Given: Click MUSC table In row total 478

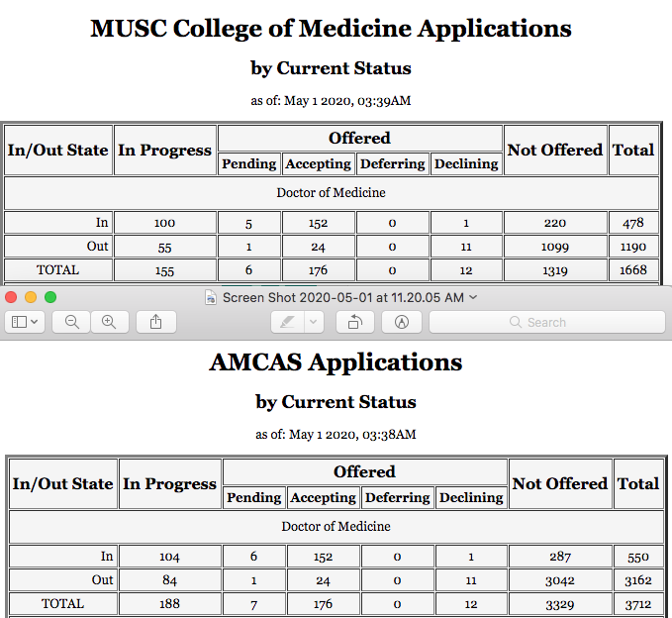Looking at the screenshot, I should click(x=633, y=223).
